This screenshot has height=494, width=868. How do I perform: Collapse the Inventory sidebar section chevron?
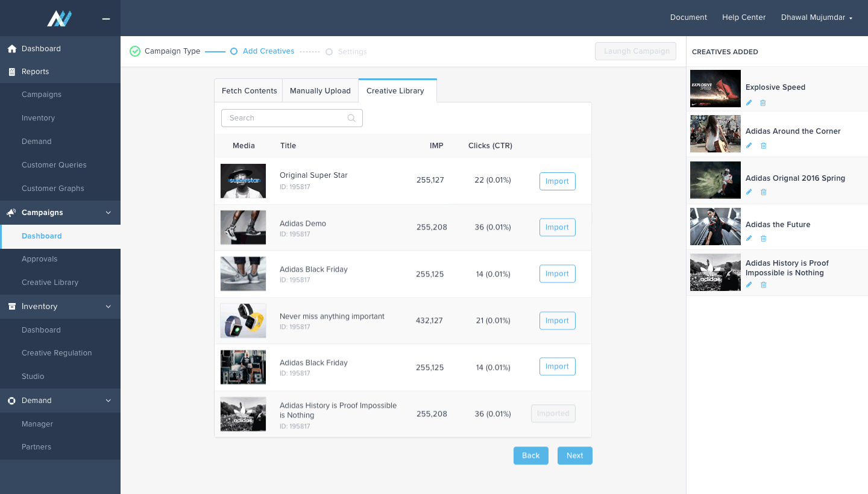point(108,307)
